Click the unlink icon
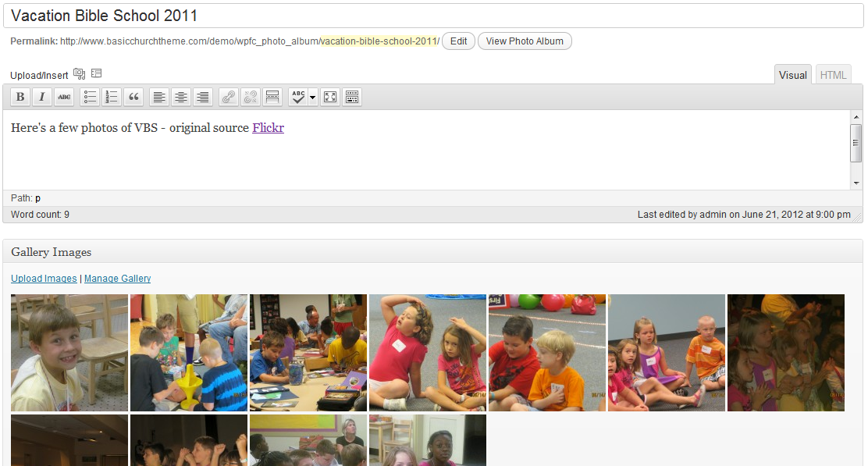The width and height of the screenshot is (868, 466). (x=251, y=97)
